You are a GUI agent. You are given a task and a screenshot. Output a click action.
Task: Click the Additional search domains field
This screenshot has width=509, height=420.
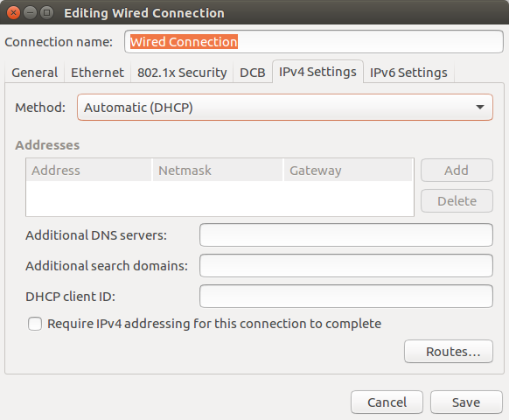(x=346, y=266)
